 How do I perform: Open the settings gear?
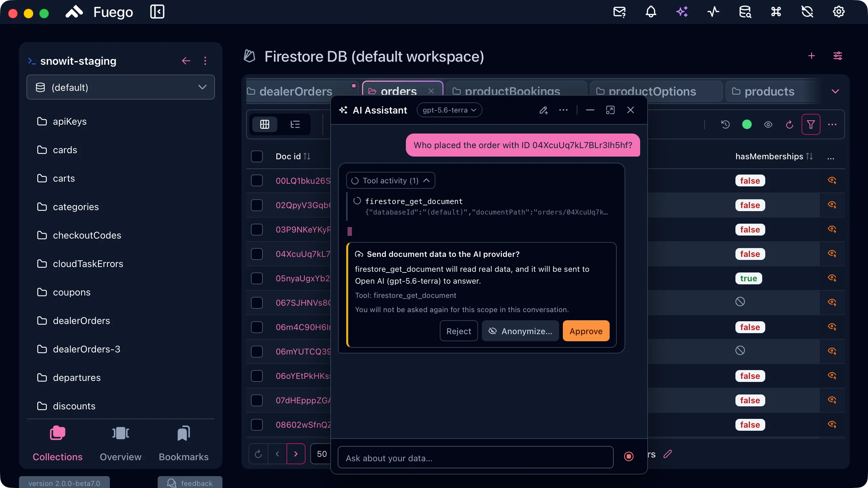839,12
